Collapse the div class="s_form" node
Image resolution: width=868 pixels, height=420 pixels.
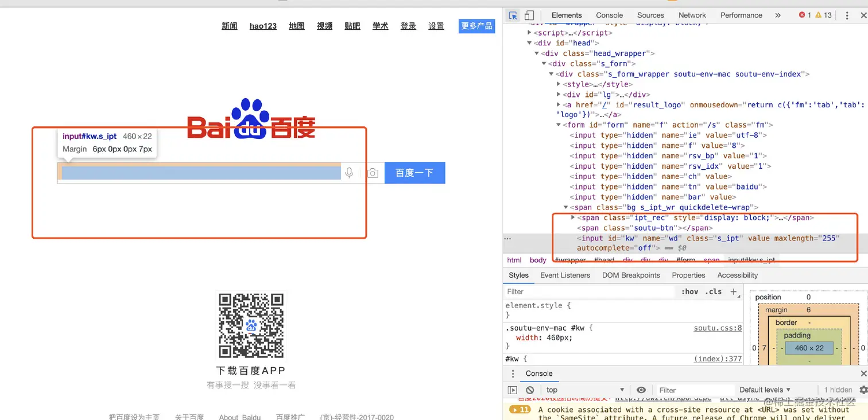(x=544, y=64)
